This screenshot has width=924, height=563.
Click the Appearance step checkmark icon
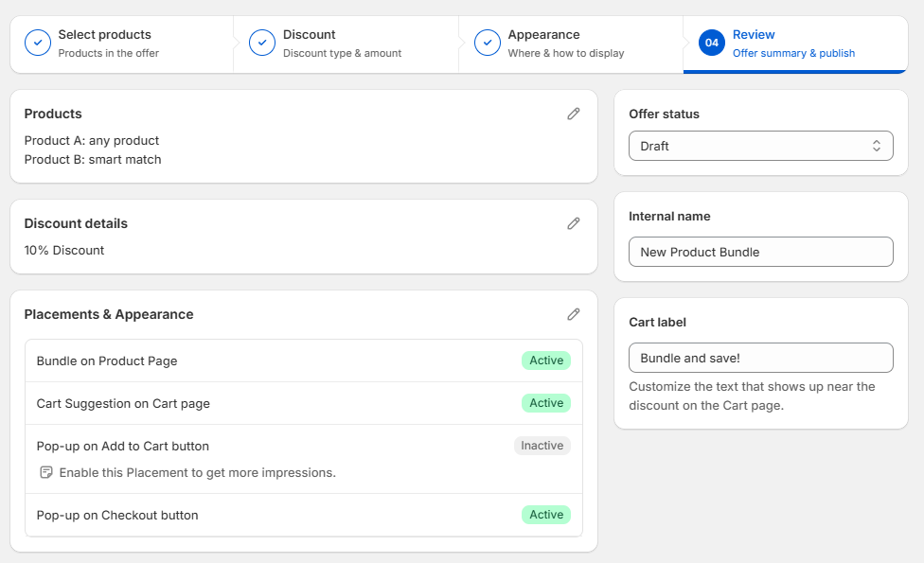[x=488, y=43]
